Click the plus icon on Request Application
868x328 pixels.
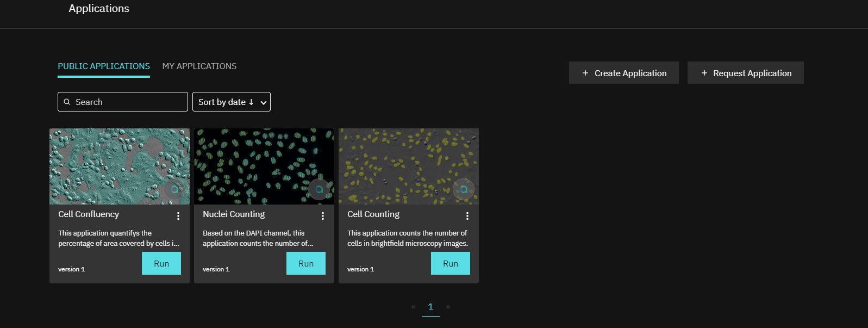[704, 73]
